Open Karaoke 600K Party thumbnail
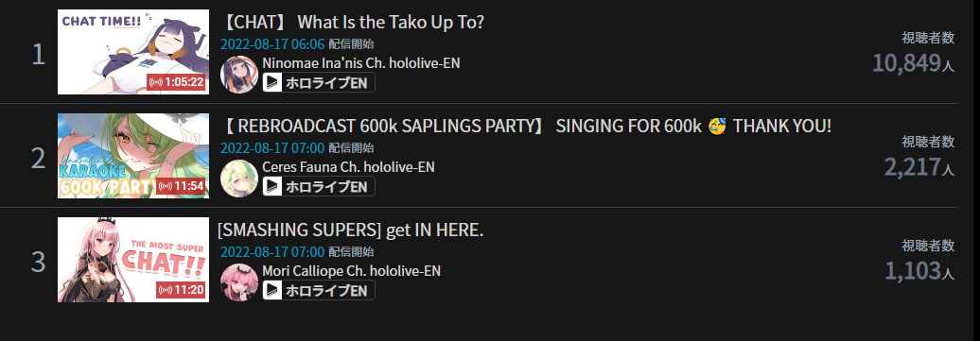Viewport: 980px width, 341px height. click(133, 156)
